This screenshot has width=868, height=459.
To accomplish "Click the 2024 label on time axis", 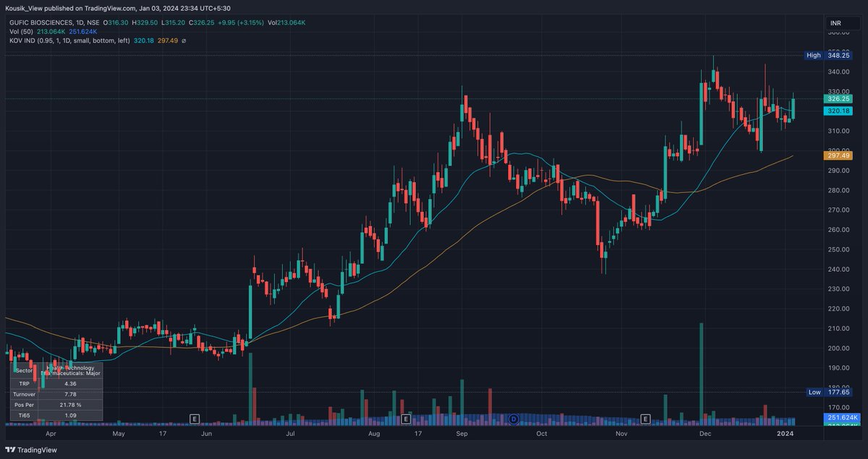I will coord(786,435).
